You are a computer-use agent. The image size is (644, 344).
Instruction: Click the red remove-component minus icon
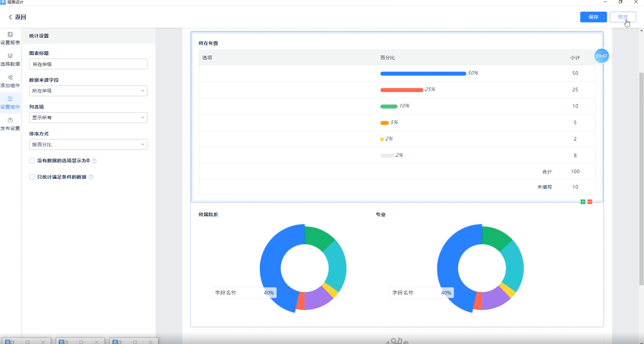point(590,202)
